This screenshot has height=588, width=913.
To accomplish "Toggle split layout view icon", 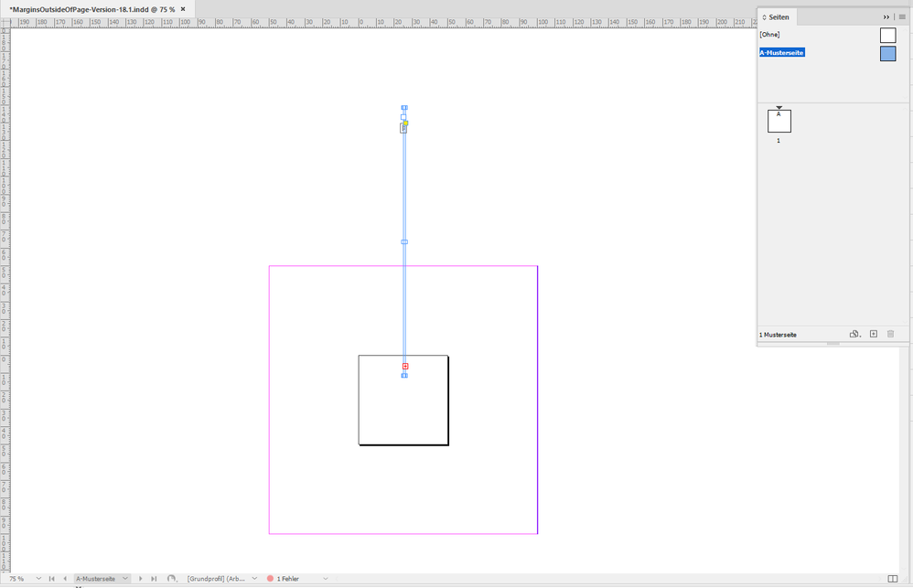I will tap(893, 579).
